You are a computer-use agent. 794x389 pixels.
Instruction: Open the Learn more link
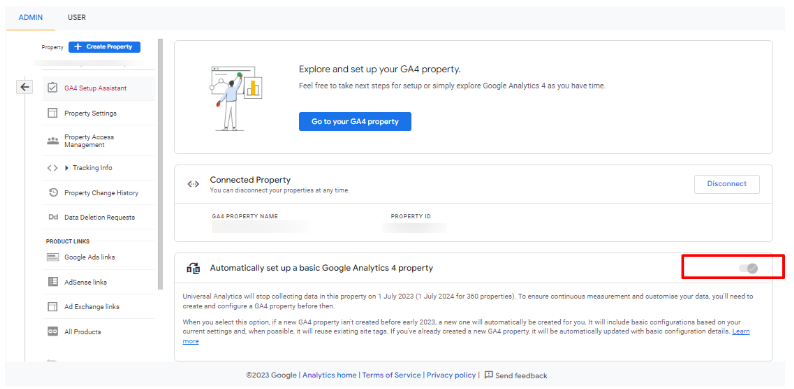coord(740,331)
